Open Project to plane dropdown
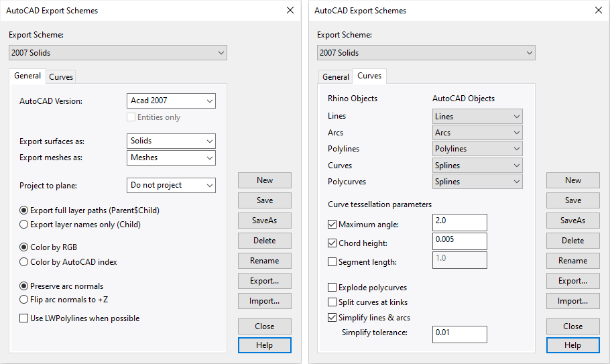 pyautogui.click(x=171, y=185)
